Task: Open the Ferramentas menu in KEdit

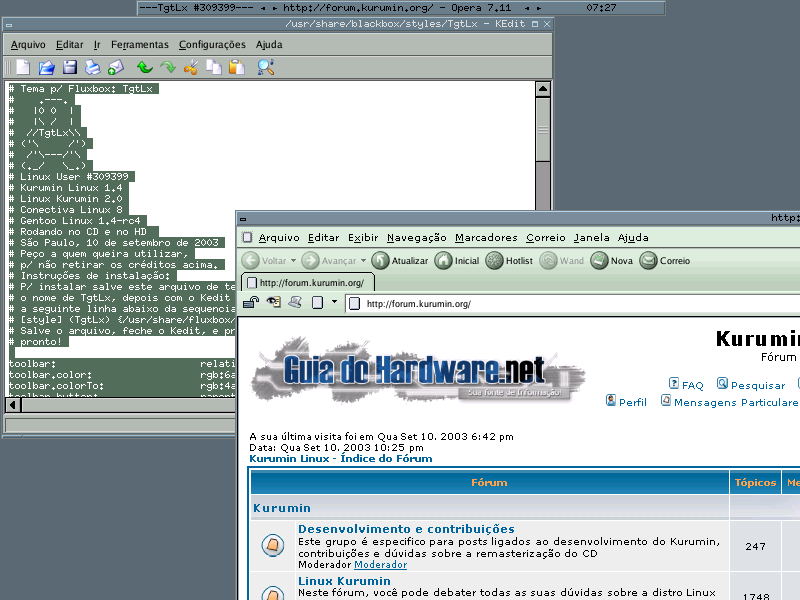Action: click(140, 45)
